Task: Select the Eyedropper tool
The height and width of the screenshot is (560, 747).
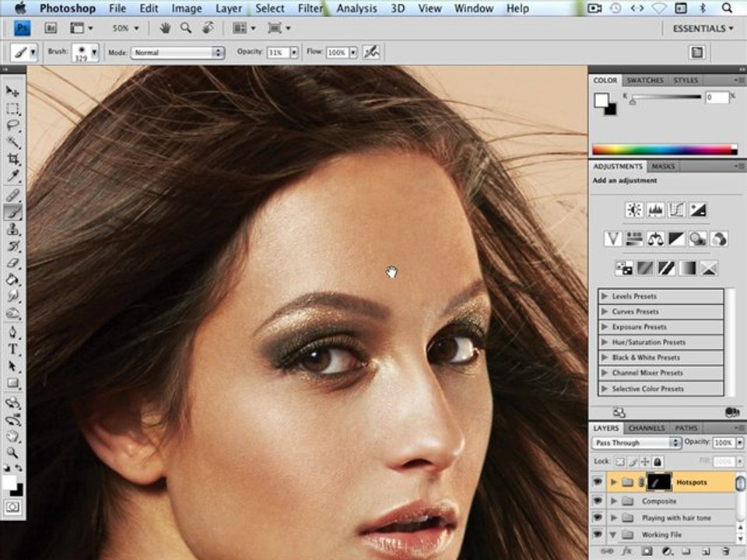Action: tap(12, 177)
